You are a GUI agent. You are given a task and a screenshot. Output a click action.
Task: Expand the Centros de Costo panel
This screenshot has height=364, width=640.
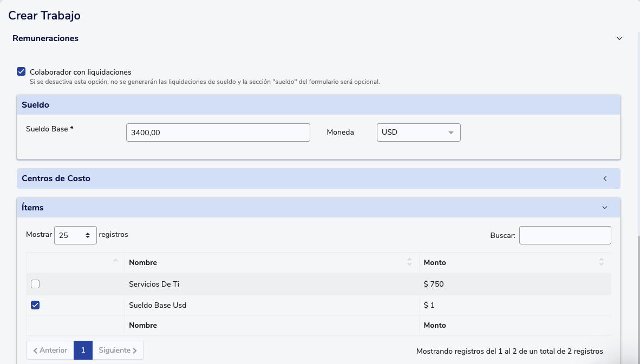click(x=605, y=178)
